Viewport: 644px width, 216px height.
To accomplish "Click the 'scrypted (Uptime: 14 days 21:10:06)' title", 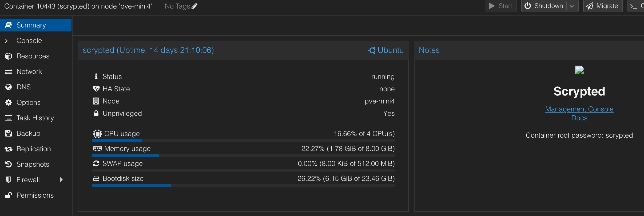I will point(148,50).
